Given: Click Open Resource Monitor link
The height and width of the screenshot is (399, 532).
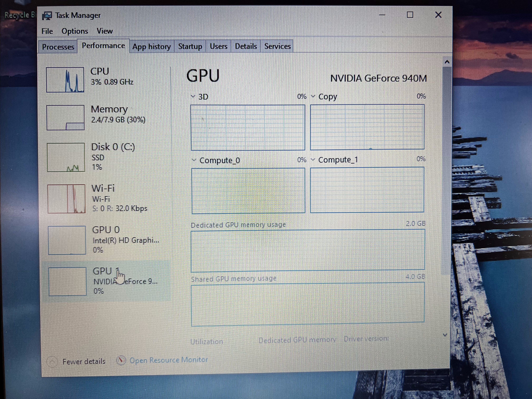Looking at the screenshot, I should (x=169, y=360).
